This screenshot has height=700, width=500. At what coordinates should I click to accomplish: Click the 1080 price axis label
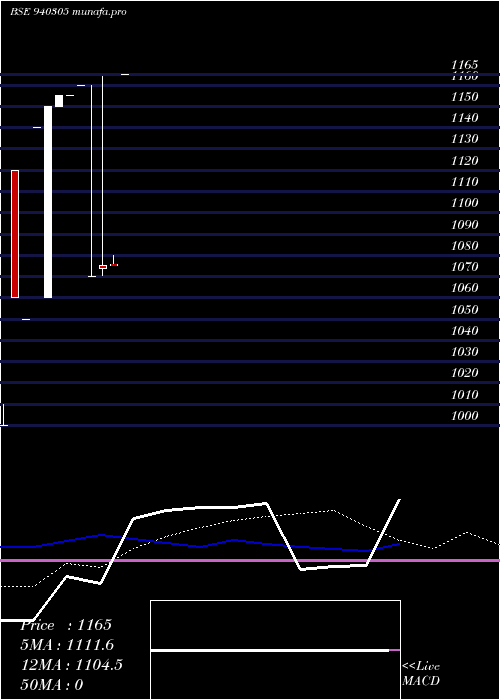[464, 246]
